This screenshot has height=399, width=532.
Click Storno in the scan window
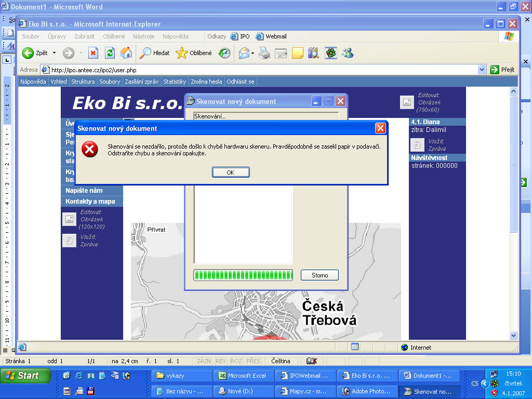[x=320, y=275]
